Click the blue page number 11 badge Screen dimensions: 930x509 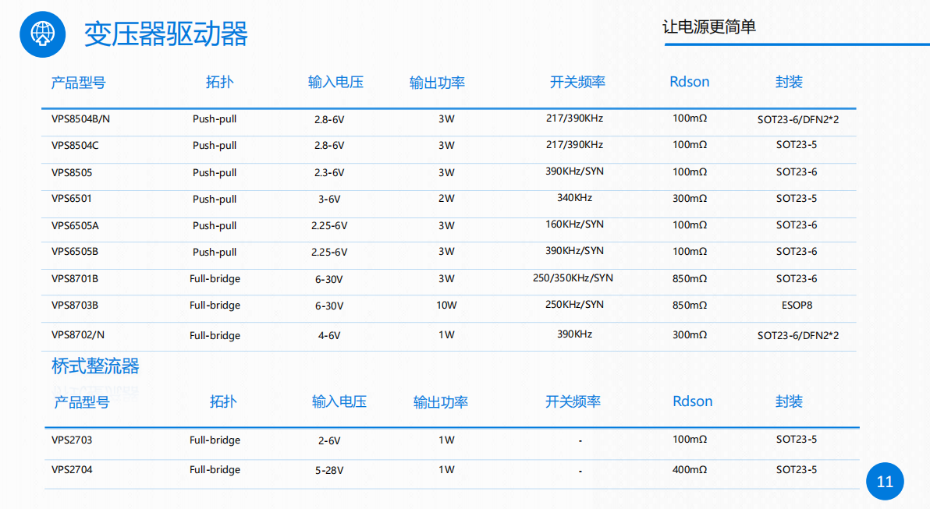point(884,482)
